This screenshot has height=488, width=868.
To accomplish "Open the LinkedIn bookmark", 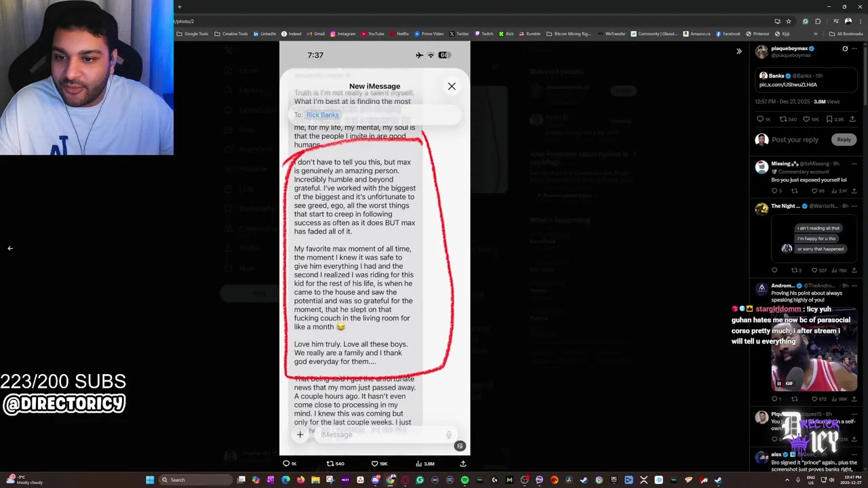I will click(264, 34).
